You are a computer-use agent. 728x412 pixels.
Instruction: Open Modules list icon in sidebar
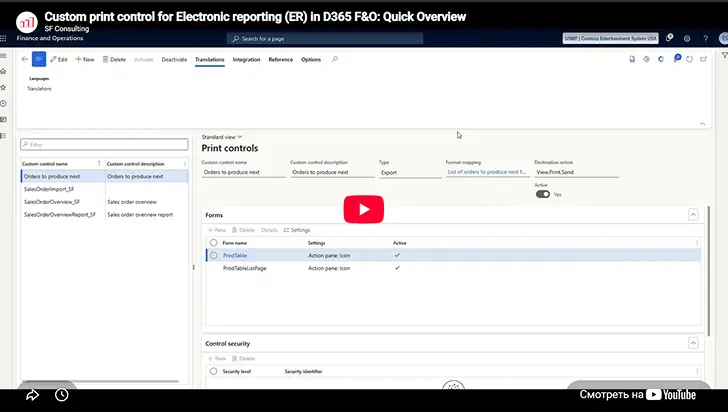coord(3,136)
